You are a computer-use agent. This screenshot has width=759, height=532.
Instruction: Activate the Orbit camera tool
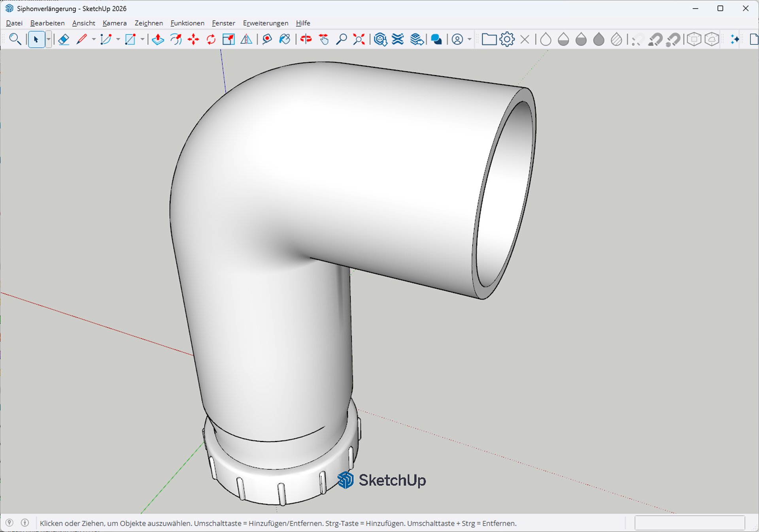coord(306,39)
